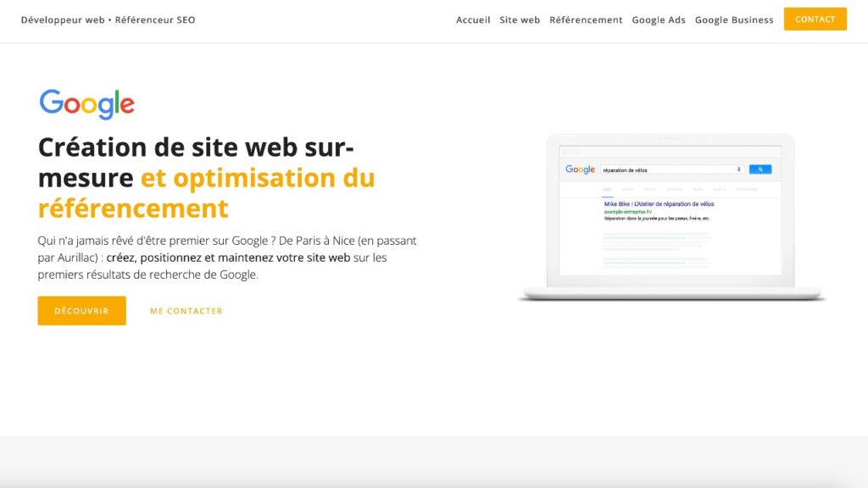Viewport: 868px width, 488px height.
Task: Follow the ME CONTACTER link
Action: 186,311
